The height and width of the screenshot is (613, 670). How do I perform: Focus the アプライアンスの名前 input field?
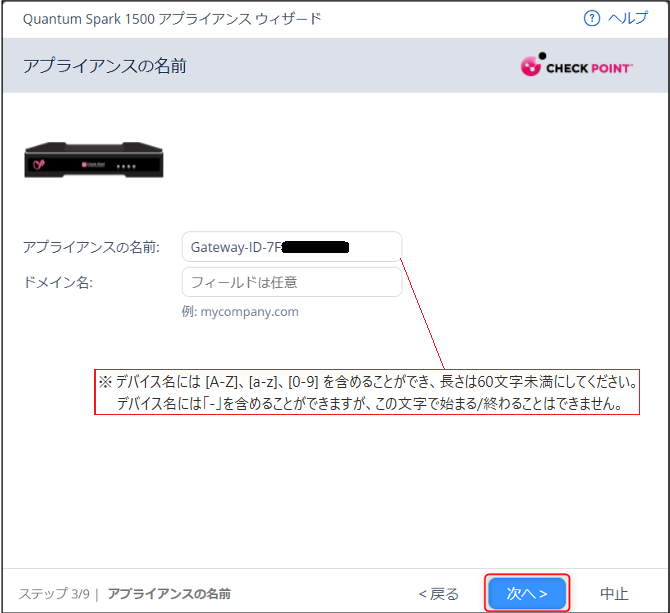tap(292, 246)
